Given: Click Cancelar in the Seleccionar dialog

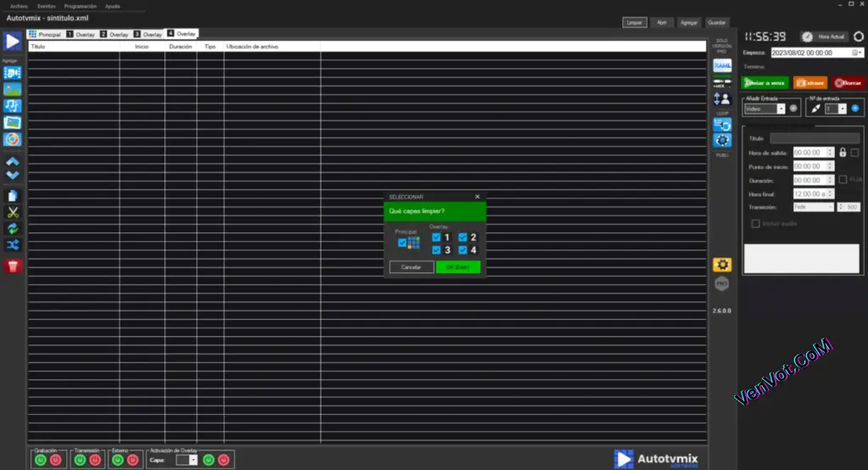Looking at the screenshot, I should (411, 267).
